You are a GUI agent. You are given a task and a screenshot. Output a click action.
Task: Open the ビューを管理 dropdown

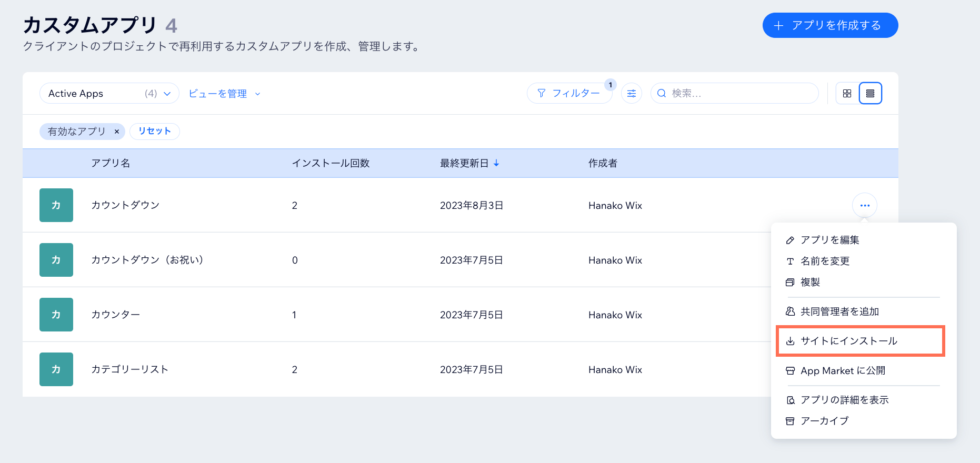(x=224, y=94)
